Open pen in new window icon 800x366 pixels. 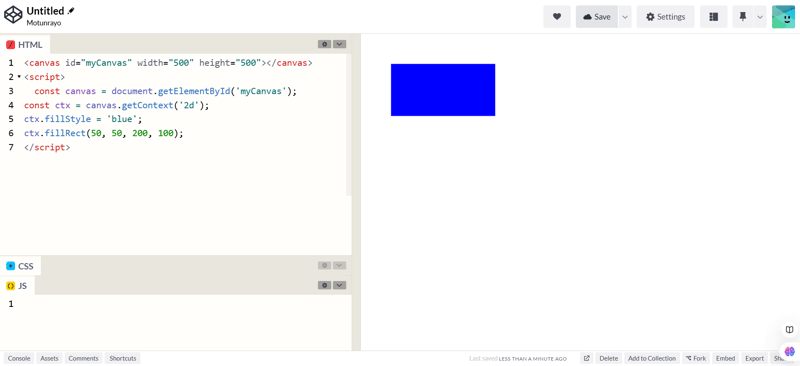(x=587, y=358)
